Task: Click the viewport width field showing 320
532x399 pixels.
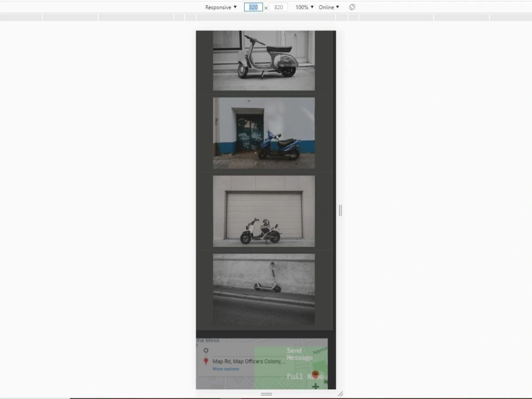Action: (x=253, y=7)
